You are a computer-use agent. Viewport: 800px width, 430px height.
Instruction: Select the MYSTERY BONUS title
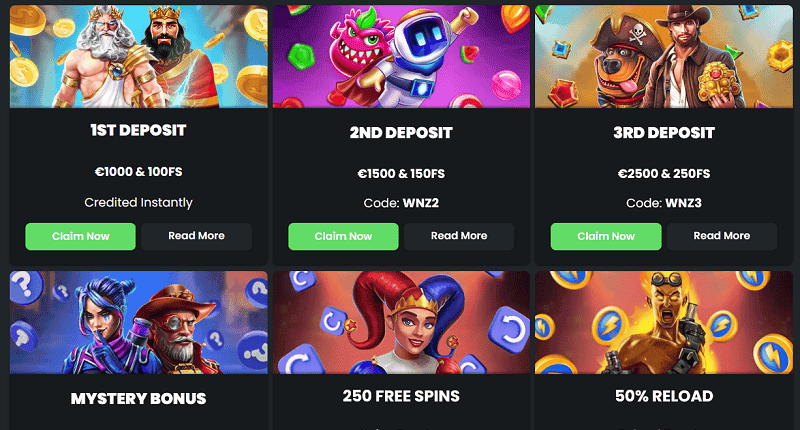coord(138,398)
